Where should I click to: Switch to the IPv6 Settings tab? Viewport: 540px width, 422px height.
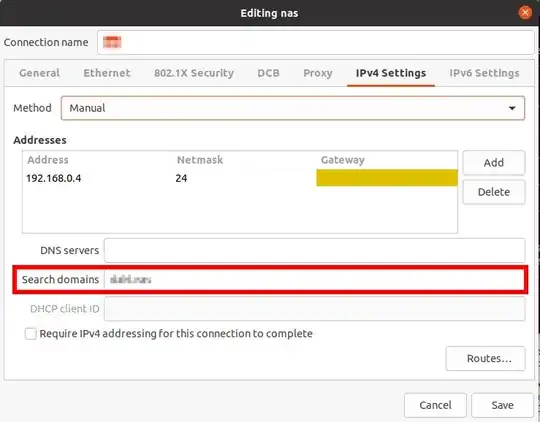[484, 73]
